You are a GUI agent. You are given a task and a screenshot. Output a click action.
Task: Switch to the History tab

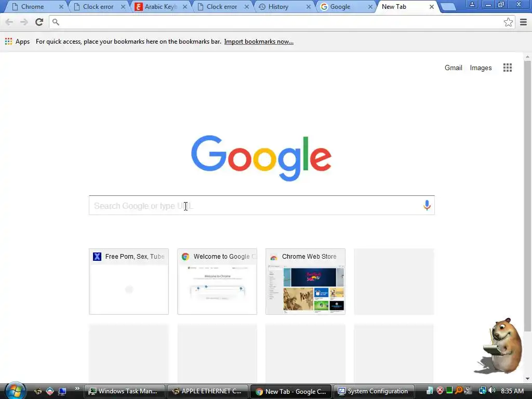click(283, 6)
